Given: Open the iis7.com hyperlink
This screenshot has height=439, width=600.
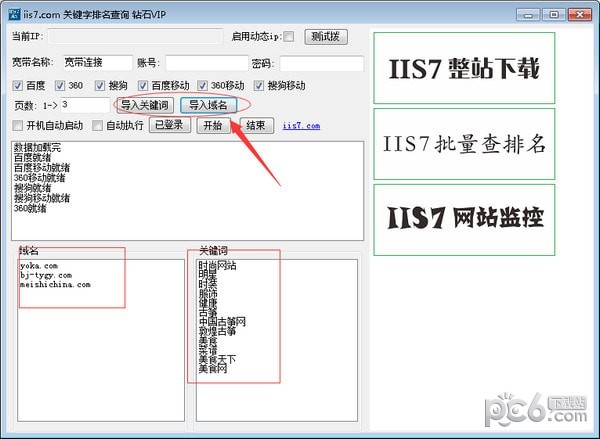Looking at the screenshot, I should tap(301, 126).
